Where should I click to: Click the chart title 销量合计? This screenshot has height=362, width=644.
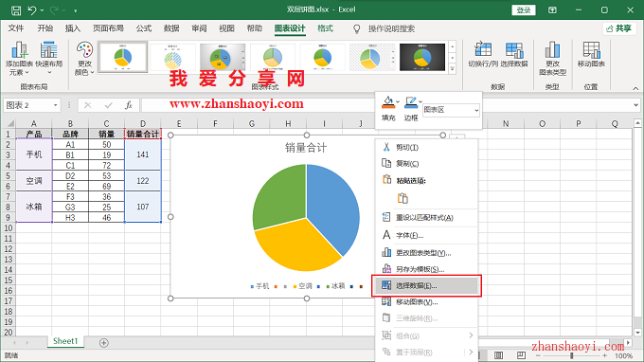pyautogui.click(x=306, y=148)
